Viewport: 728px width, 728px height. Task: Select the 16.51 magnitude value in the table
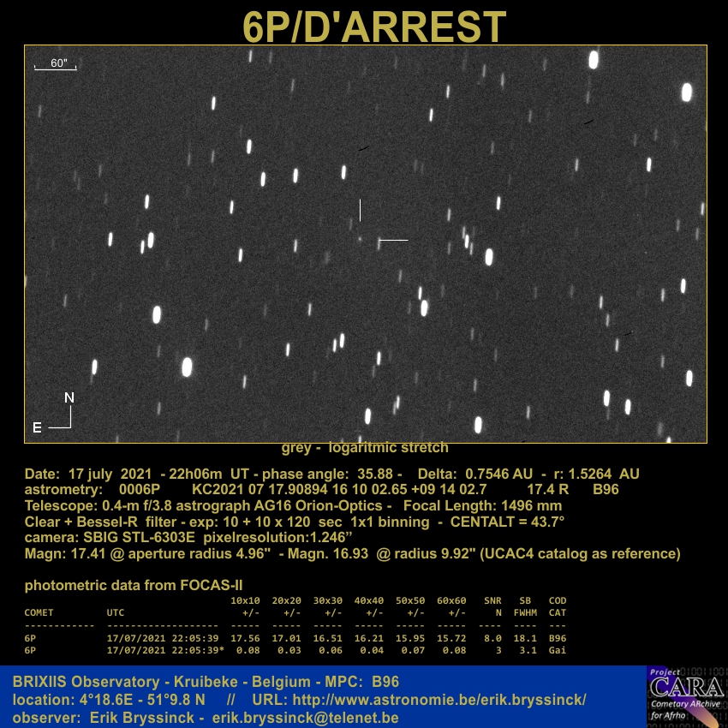point(328,638)
